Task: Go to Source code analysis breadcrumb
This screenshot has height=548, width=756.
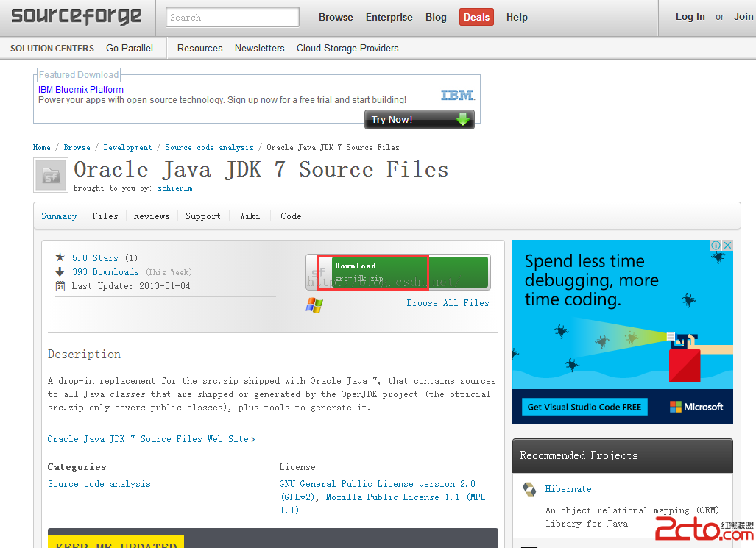Action: click(209, 148)
